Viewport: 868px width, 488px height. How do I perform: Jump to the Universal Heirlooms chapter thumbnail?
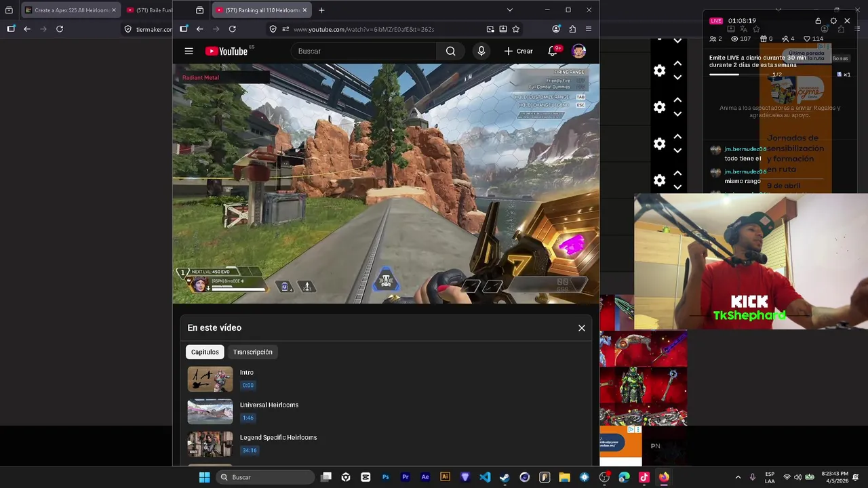point(210,412)
